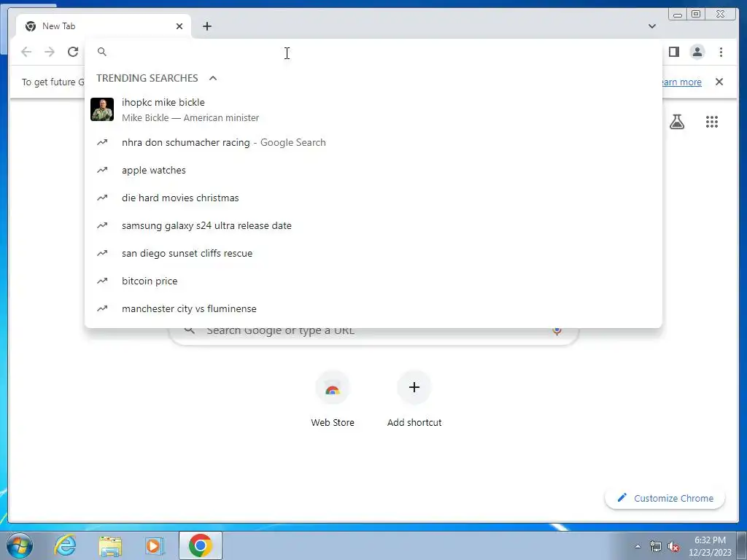This screenshot has width=747, height=560.
Task: Select manchester city vs fluminense suggestion
Action: (x=373, y=308)
